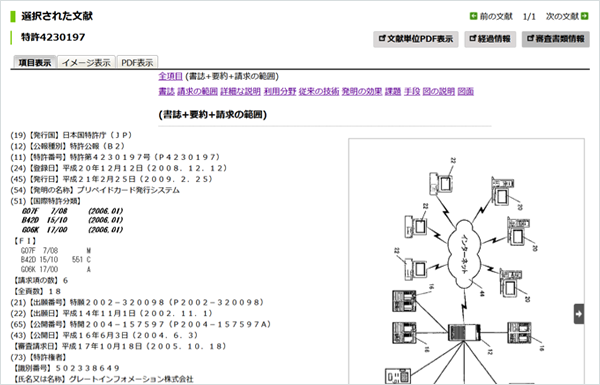Click the 請求項の数 6 line
Viewport: 600px width, 385px height.
(x=41, y=281)
